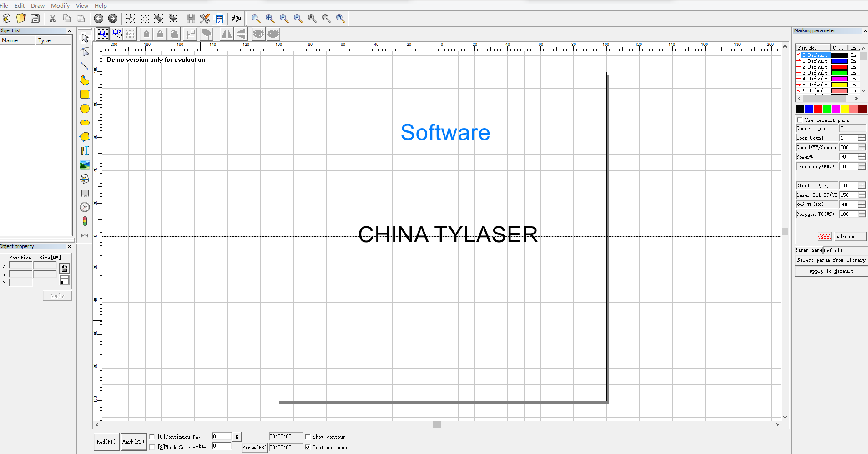
Task: Click the Continuous Part count input field
Action: click(222, 436)
